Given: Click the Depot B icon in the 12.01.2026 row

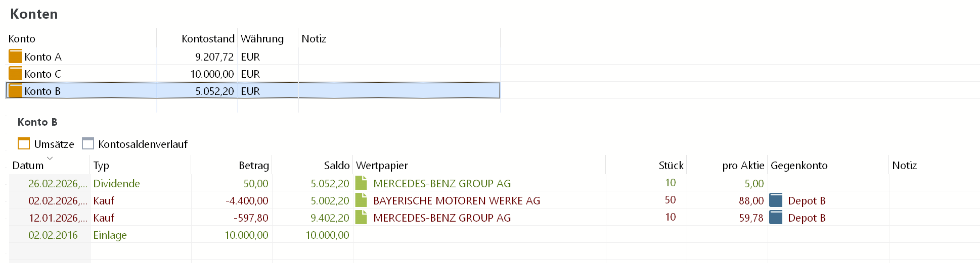Looking at the screenshot, I should pos(776,218).
